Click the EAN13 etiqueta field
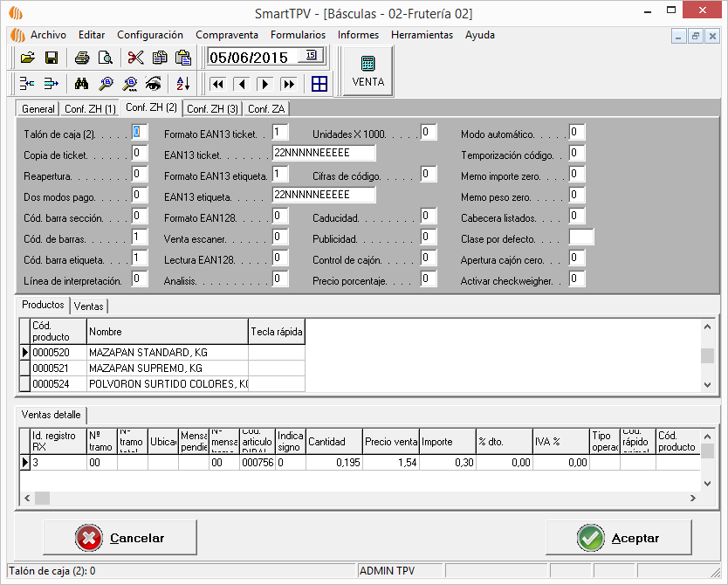 coord(324,195)
